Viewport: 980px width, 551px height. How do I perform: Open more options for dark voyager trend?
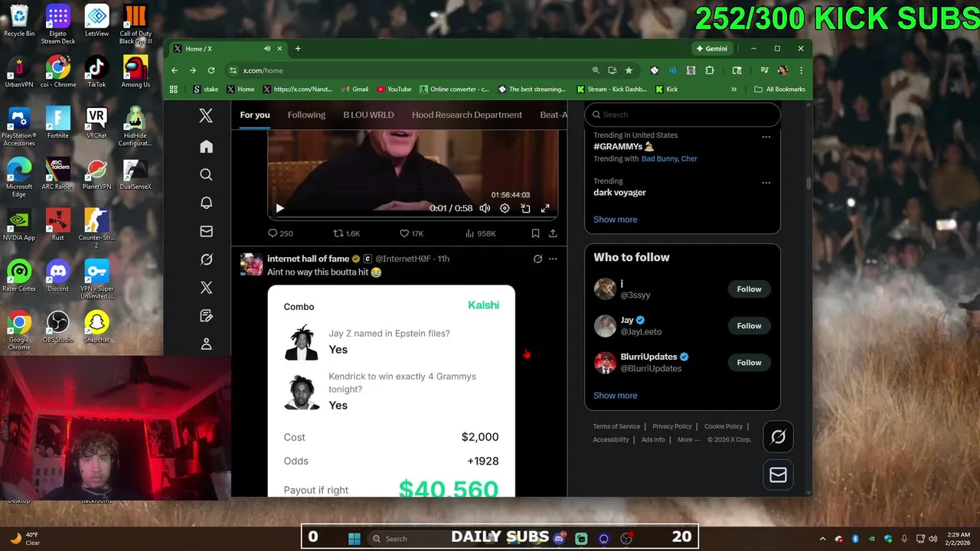pos(766,182)
